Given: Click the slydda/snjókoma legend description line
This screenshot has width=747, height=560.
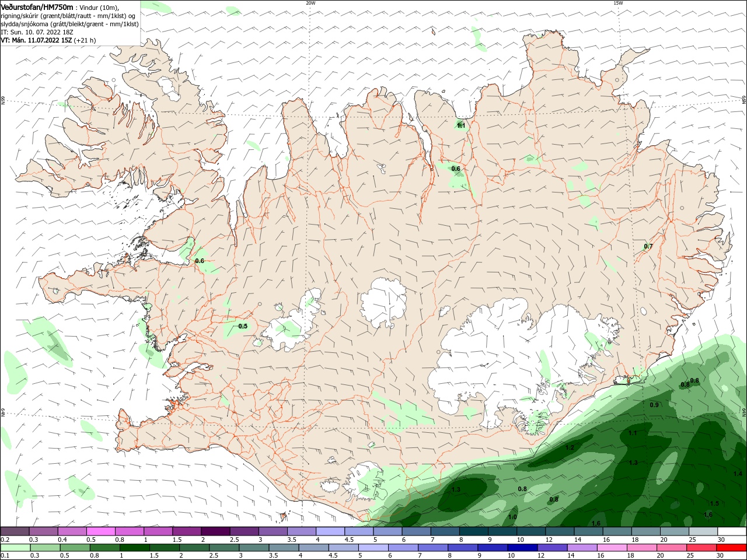Looking at the screenshot, I should coord(70,24).
